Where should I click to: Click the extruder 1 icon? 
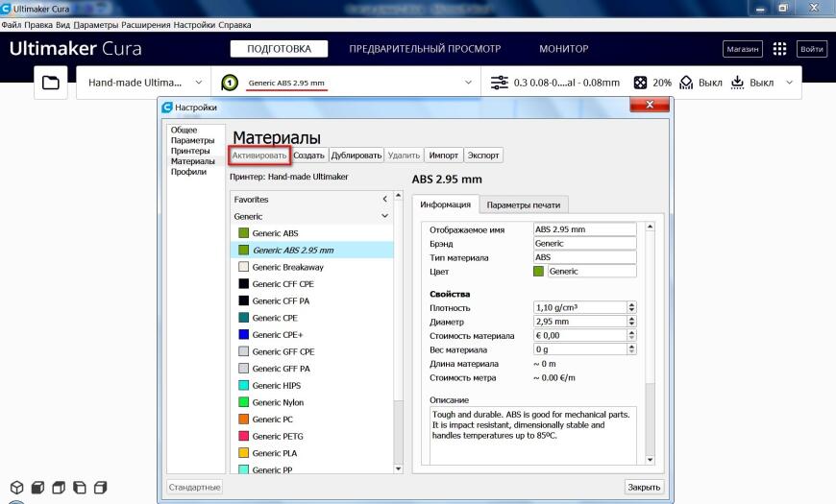tap(230, 83)
